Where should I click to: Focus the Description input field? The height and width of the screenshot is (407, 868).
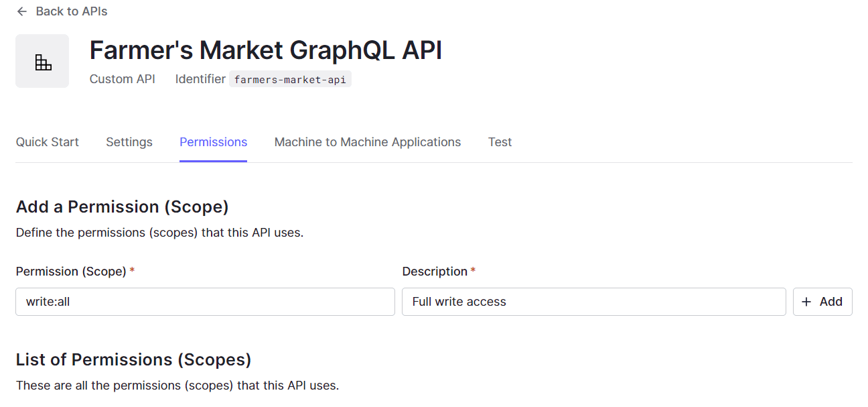[593, 302]
